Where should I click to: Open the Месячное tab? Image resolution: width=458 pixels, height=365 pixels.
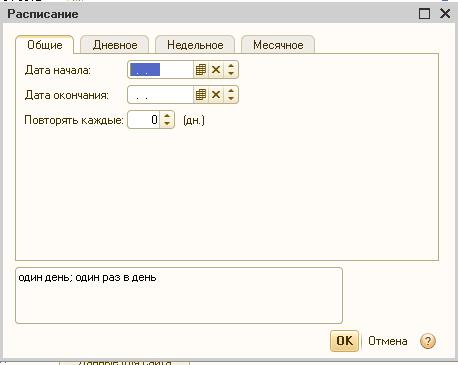[x=278, y=45]
